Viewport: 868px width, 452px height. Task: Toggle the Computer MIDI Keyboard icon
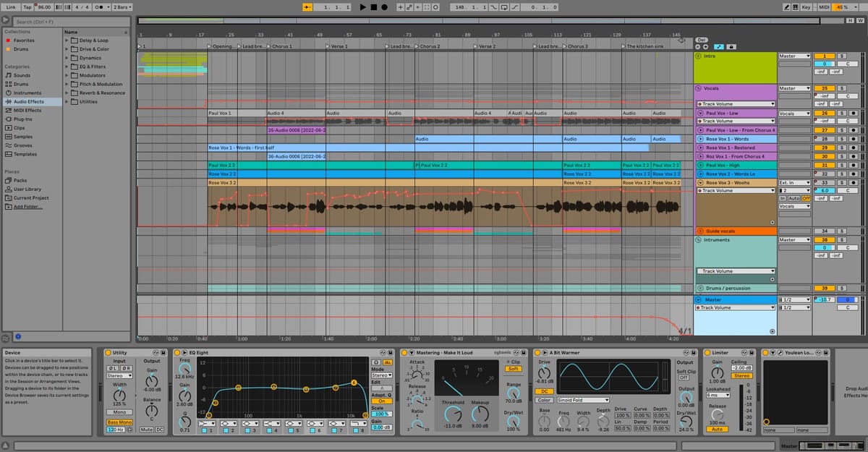[x=796, y=7]
